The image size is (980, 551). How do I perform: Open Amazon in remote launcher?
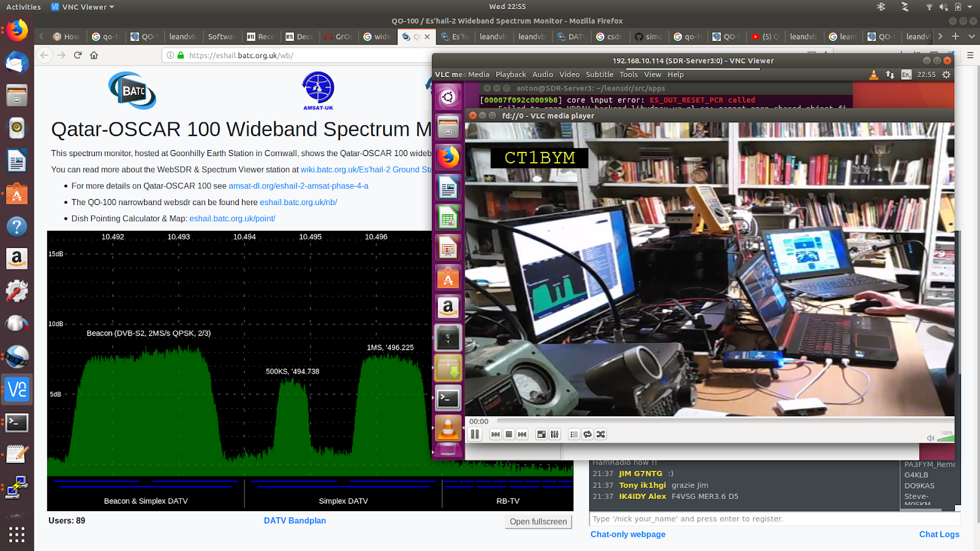pos(448,307)
